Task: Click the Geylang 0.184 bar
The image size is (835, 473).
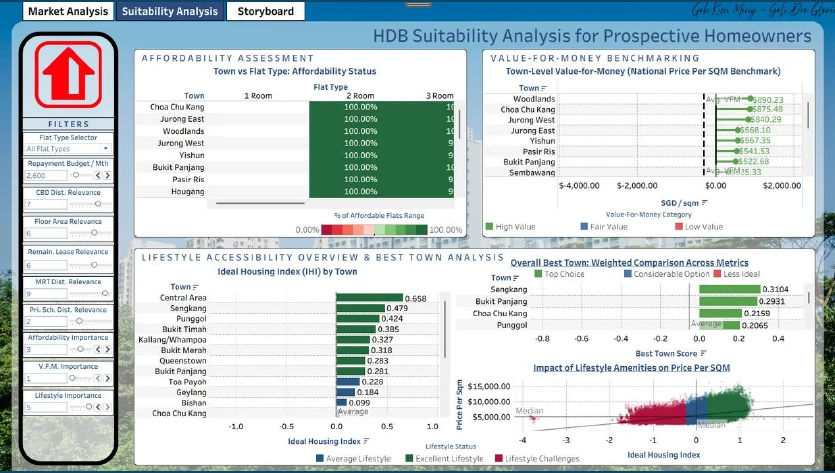Action: point(346,393)
